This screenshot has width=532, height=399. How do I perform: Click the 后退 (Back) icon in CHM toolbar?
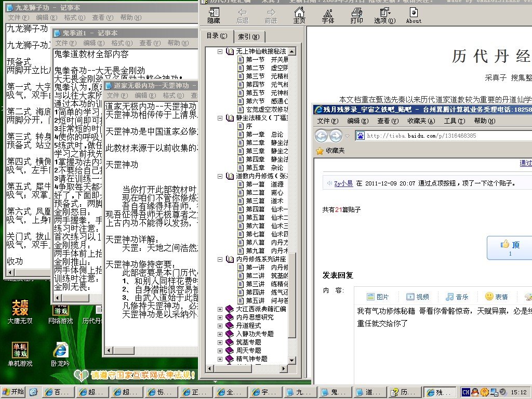click(242, 16)
